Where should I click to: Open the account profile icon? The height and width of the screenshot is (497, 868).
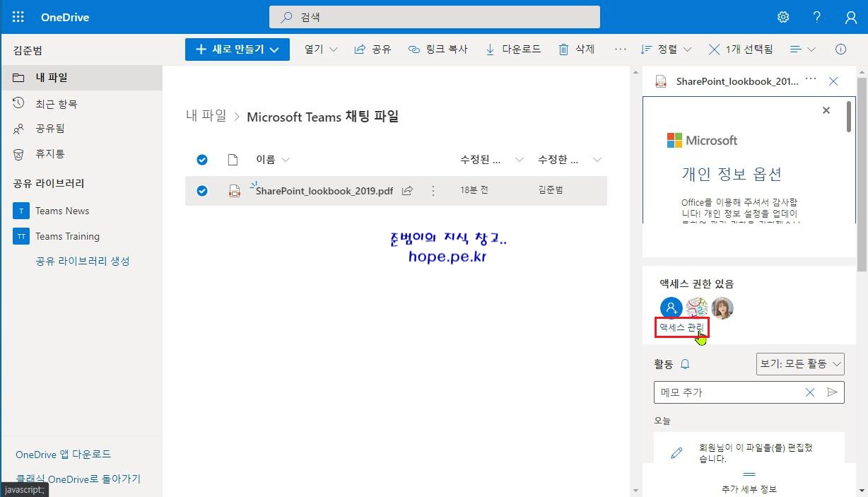[x=851, y=17]
